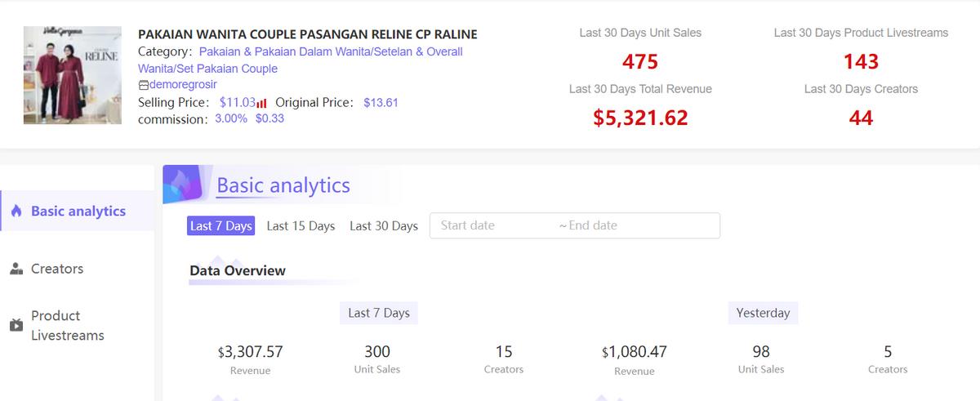Click the PAKAIAN WANITA COUPLE product title
980x401 pixels.
pos(307,34)
